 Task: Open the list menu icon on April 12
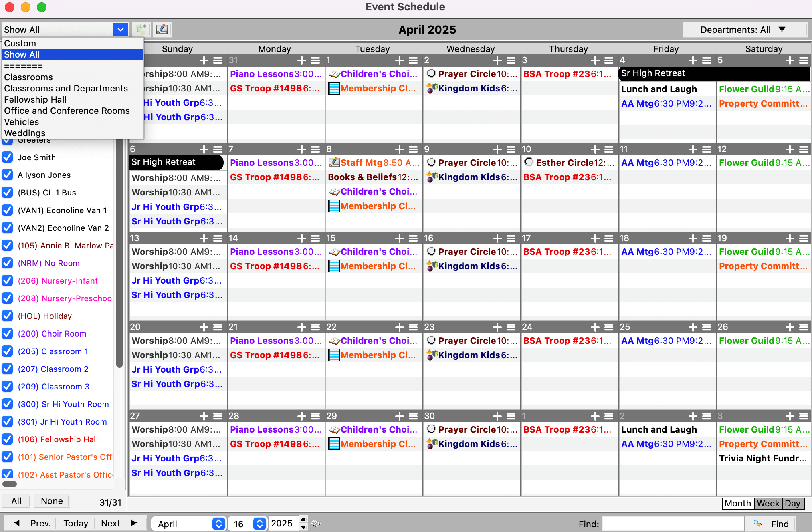804,149
